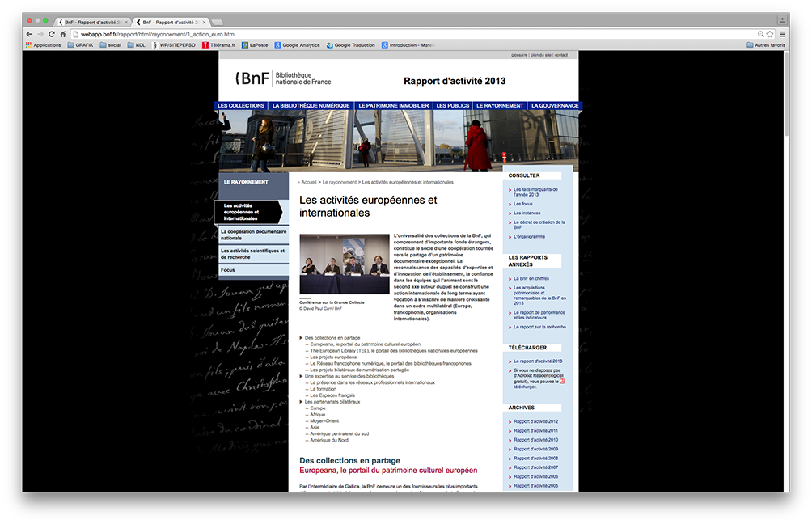Viewport: 812px width, 524px height.
Task: Open LA BIBLIOTHÈQUE NUMÉRIQUE menu
Action: tap(311, 106)
